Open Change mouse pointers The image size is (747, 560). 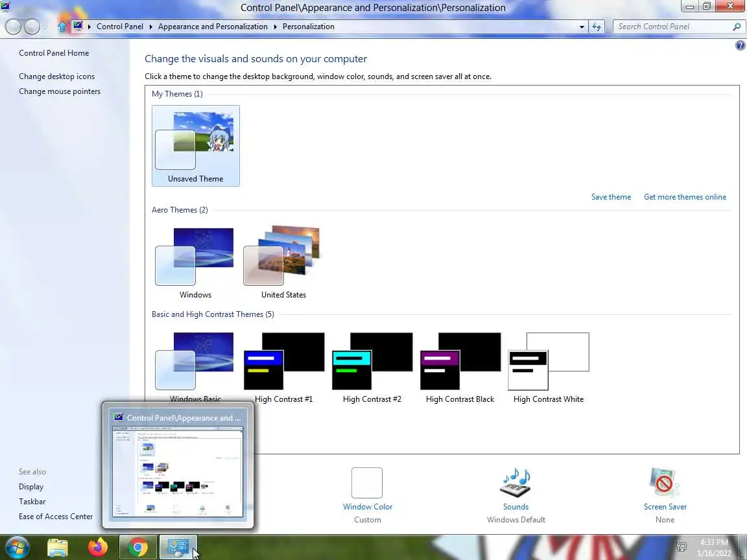(x=60, y=91)
